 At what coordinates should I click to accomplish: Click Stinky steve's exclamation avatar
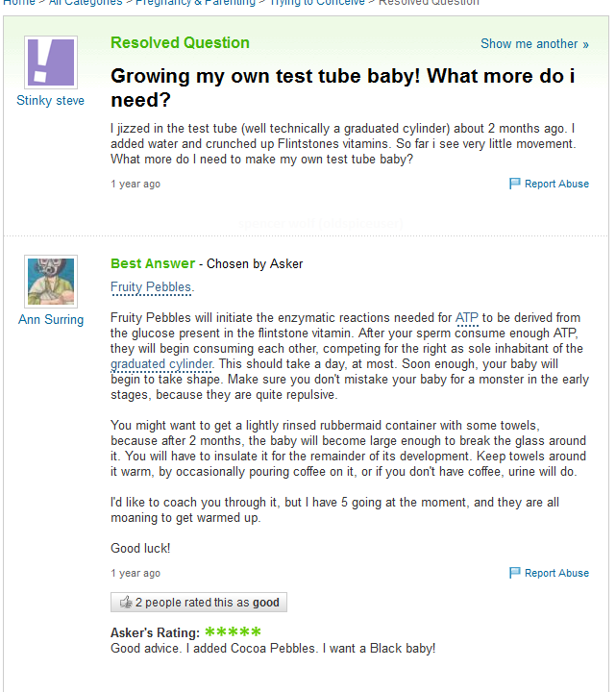point(50,62)
